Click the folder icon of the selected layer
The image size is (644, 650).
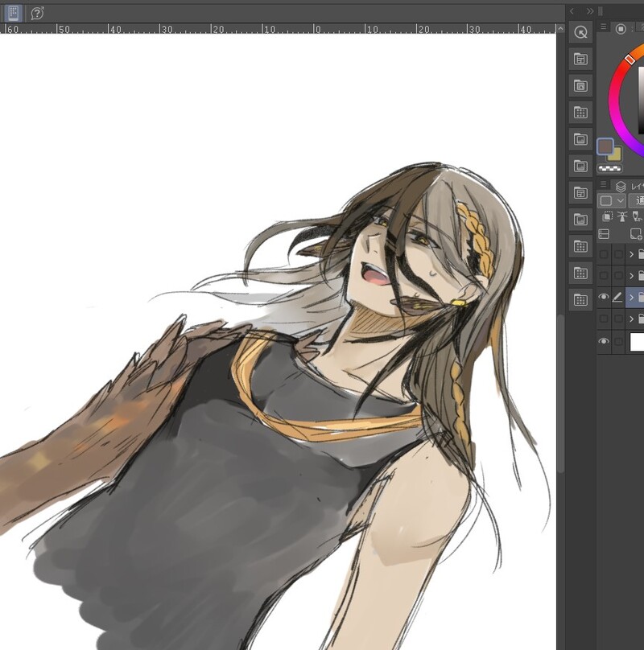641,297
